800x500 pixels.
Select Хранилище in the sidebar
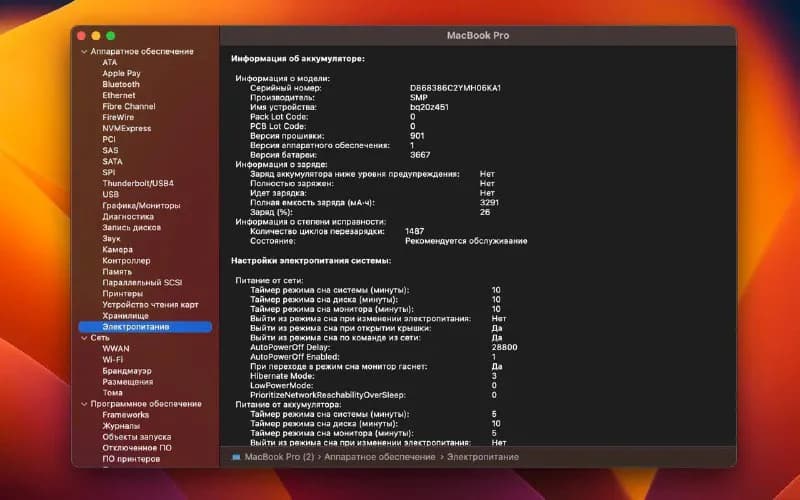[x=126, y=316]
